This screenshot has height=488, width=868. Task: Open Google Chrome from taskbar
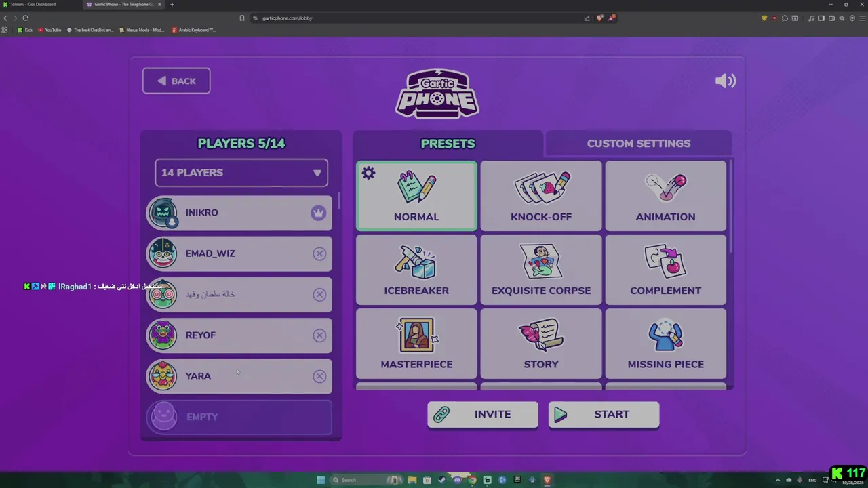click(x=472, y=480)
